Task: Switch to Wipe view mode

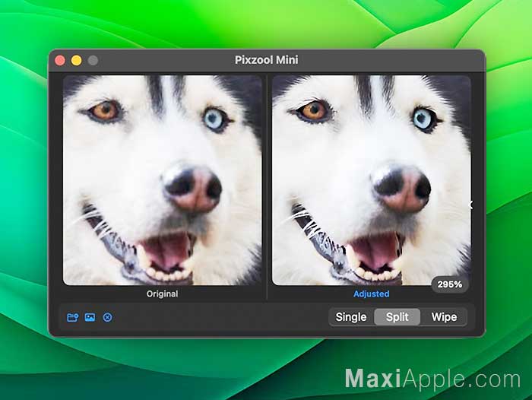Action: (444, 317)
